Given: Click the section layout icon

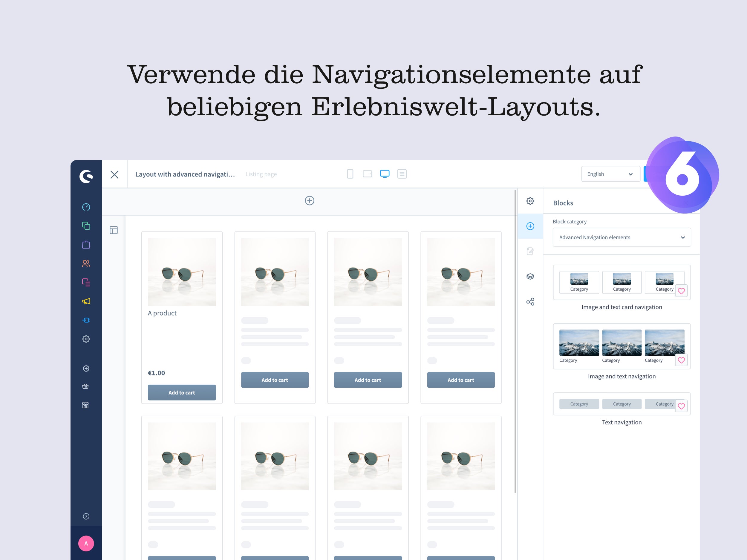Looking at the screenshot, I should point(114,230).
